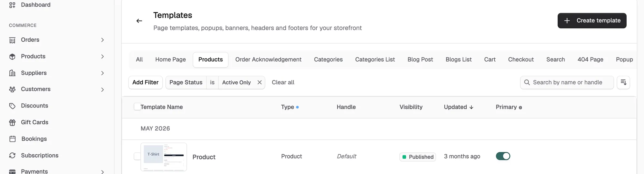The width and height of the screenshot is (644, 174).
Task: Open Bookings in the sidebar
Action: click(x=34, y=139)
